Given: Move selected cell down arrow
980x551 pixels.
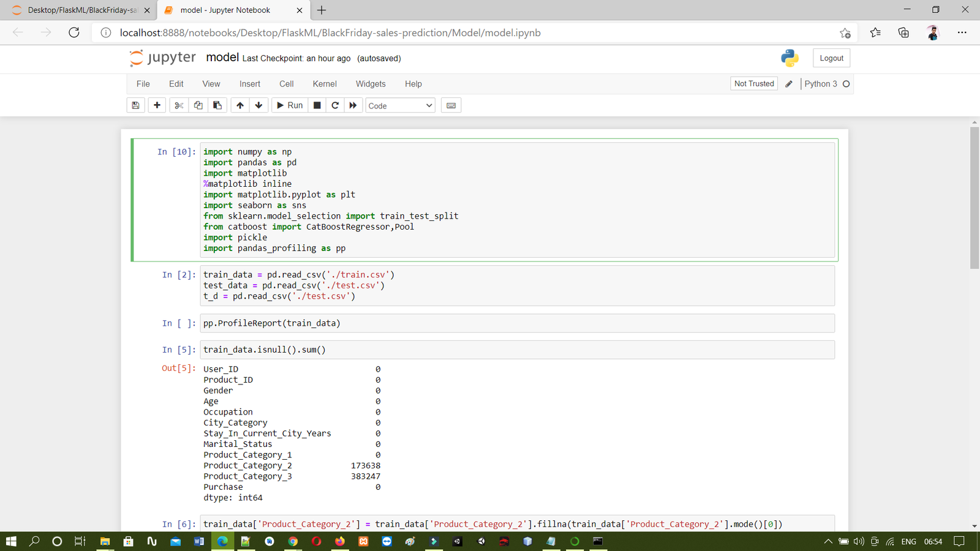Looking at the screenshot, I should pos(258,105).
